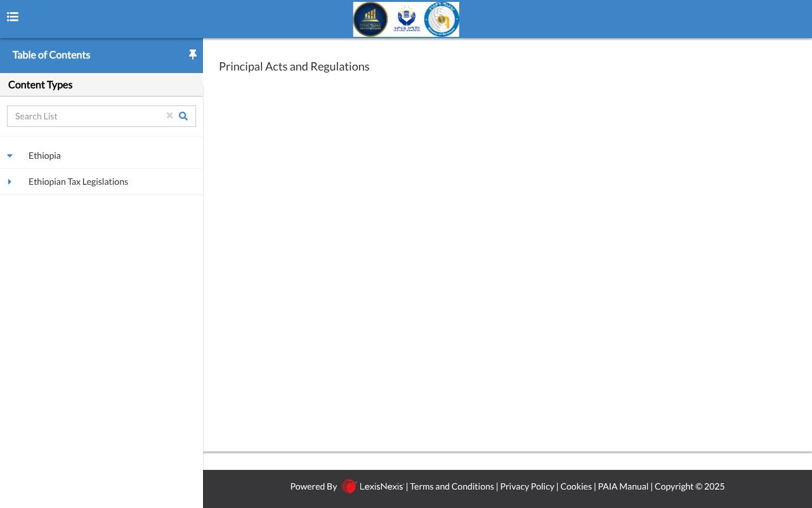
Task: Click the leftmost gold building logo in header
Action: tap(370, 19)
